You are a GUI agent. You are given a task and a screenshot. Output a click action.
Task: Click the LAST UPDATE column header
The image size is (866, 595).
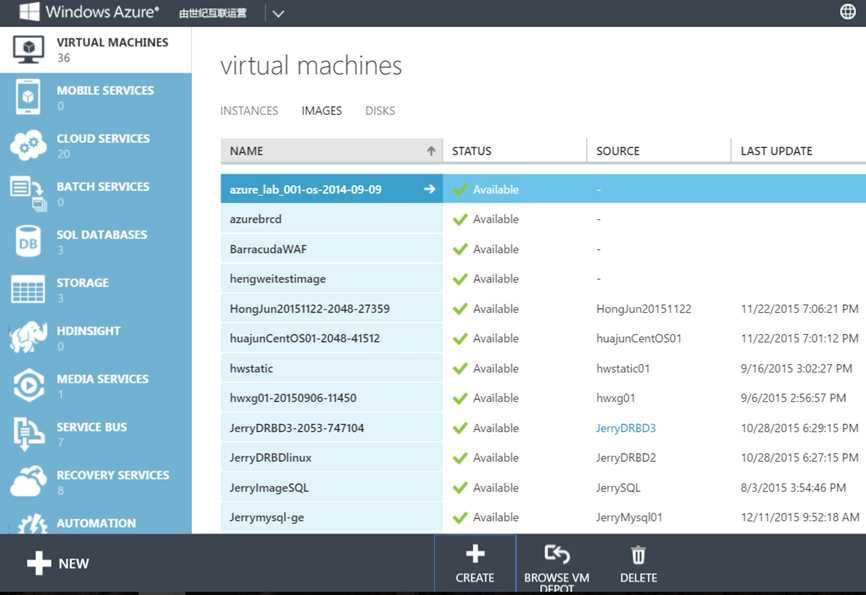pyautogui.click(x=776, y=151)
